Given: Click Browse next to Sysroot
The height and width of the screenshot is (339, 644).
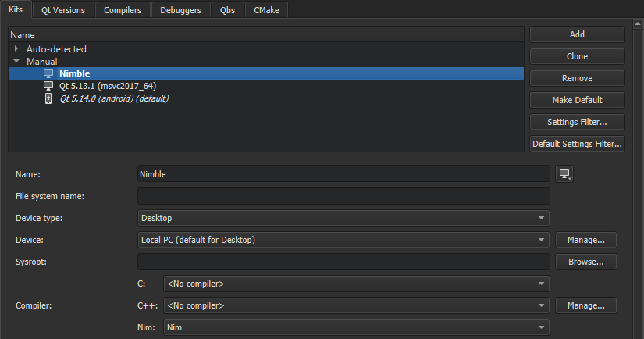Looking at the screenshot, I should point(585,262).
